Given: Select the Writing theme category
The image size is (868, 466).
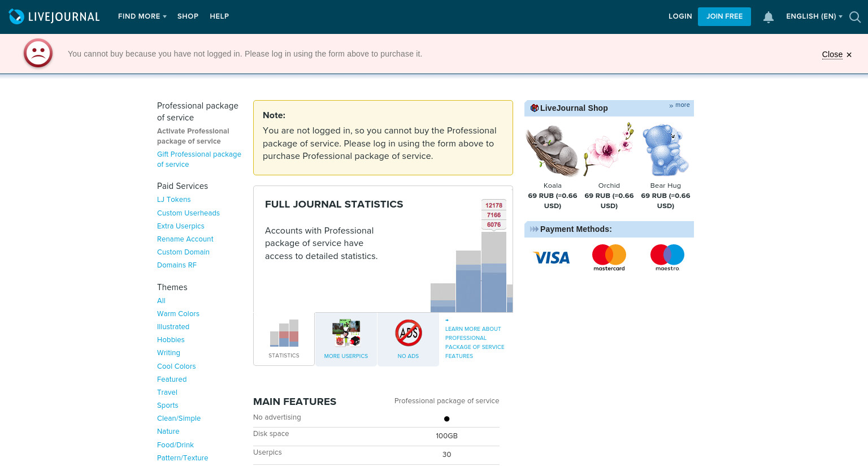Looking at the screenshot, I should click(168, 353).
